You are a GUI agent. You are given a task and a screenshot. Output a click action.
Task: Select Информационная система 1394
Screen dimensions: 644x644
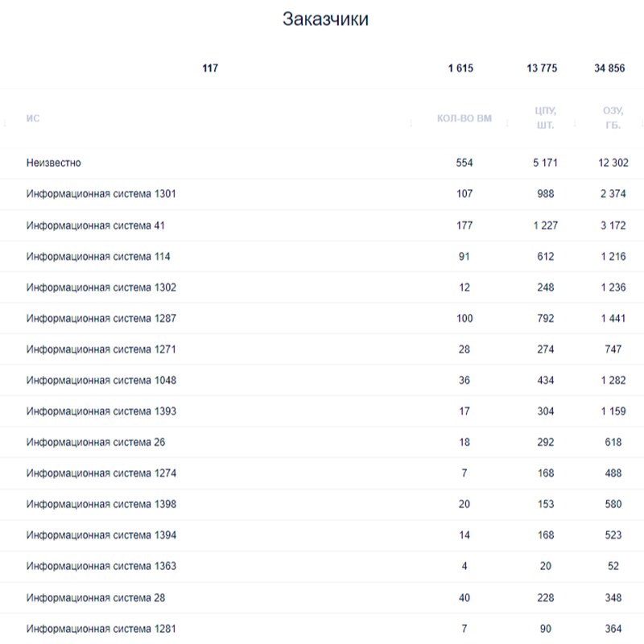tap(101, 535)
